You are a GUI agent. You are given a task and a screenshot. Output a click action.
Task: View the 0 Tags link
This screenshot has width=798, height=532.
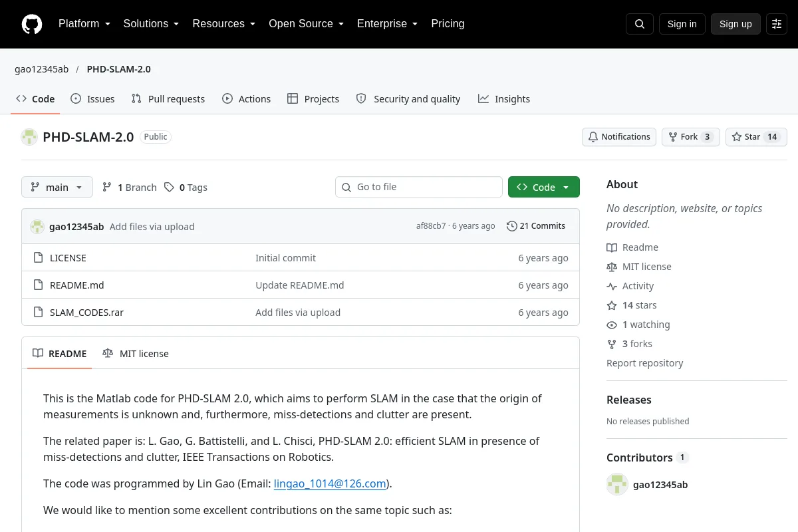pyautogui.click(x=186, y=188)
